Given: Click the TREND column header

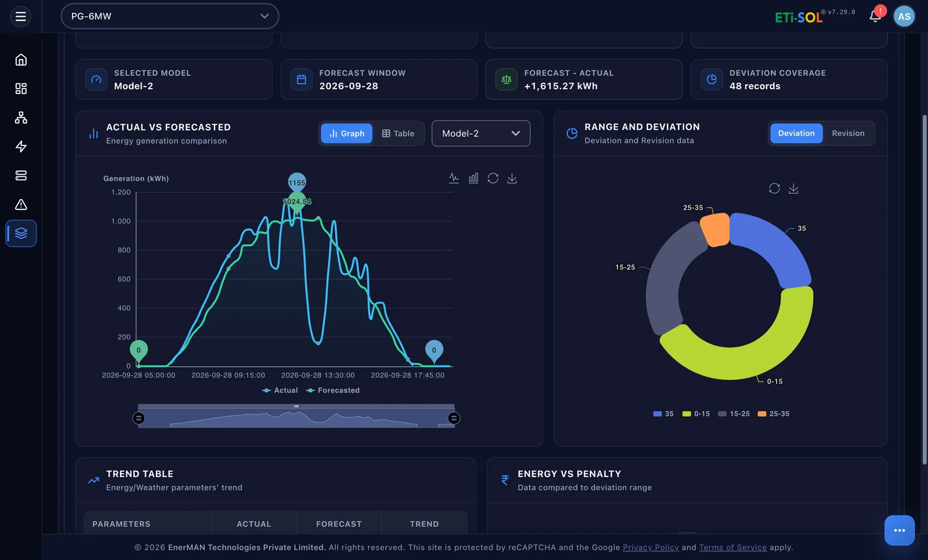Looking at the screenshot, I should point(425,524).
